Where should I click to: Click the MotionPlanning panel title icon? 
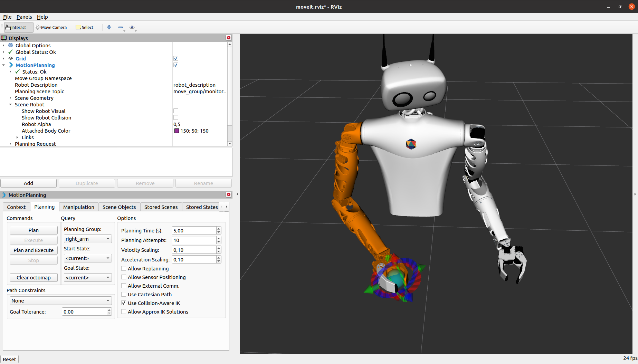coord(4,195)
